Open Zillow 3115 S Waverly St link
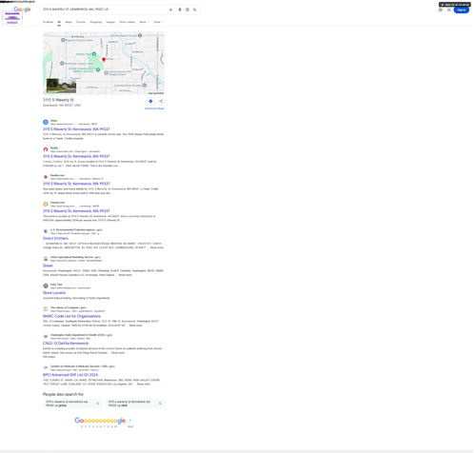The image size is (476, 453). coord(76,129)
